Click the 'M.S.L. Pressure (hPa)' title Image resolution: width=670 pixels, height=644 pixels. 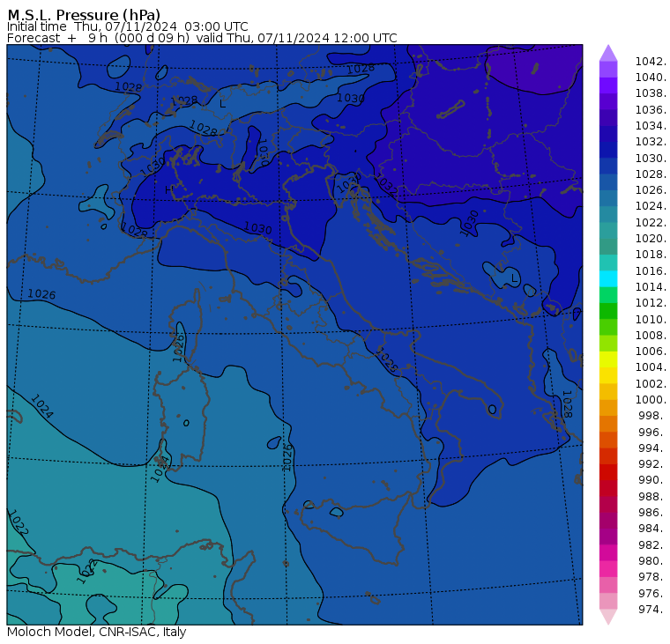pos(84,15)
